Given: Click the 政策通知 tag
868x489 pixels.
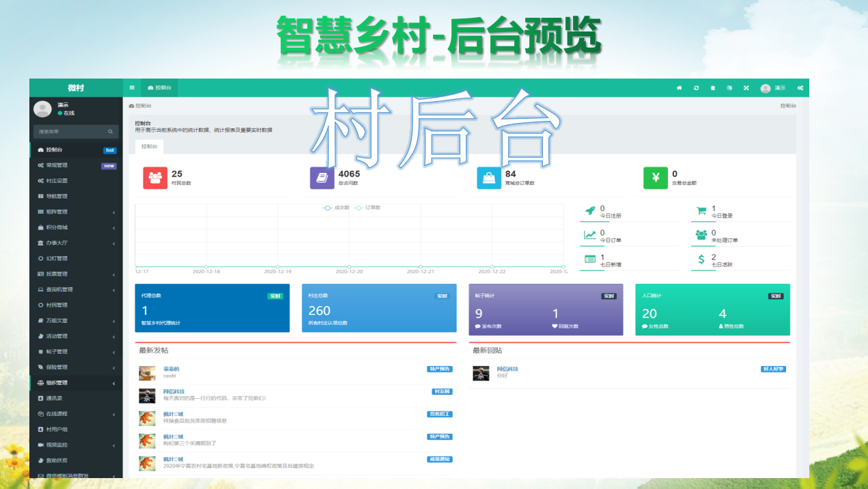Looking at the screenshot, I should tap(440, 459).
